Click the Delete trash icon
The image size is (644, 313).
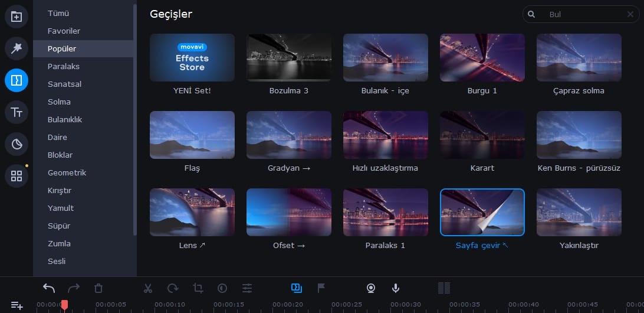click(98, 288)
